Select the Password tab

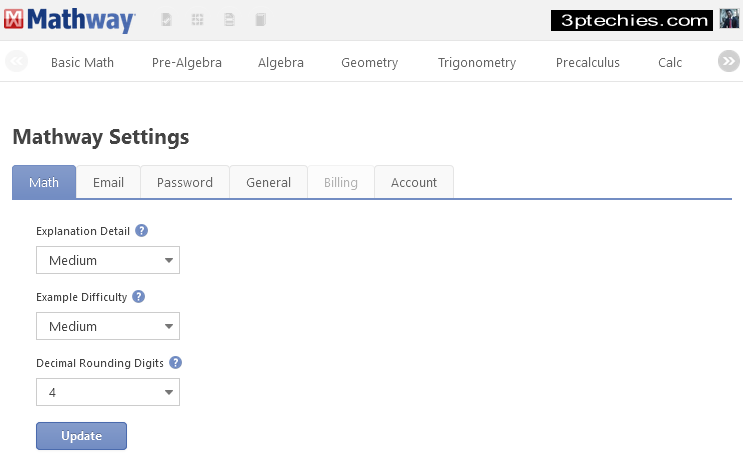coord(185,182)
